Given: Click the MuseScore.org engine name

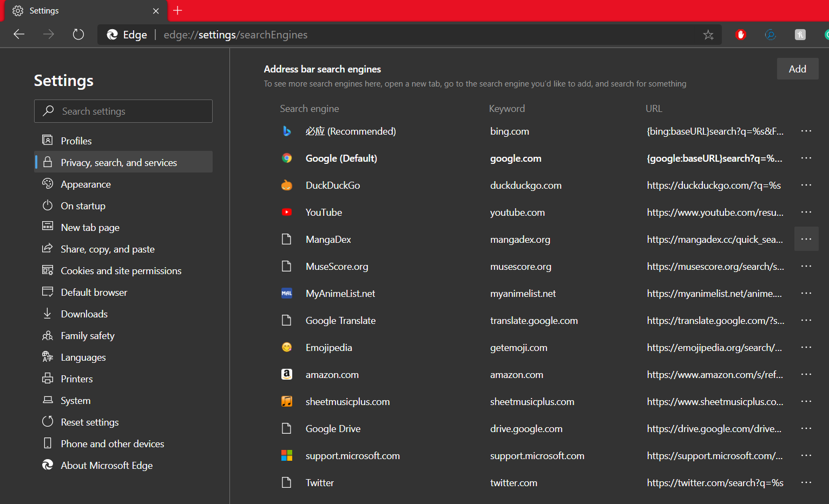Looking at the screenshot, I should point(337,267).
